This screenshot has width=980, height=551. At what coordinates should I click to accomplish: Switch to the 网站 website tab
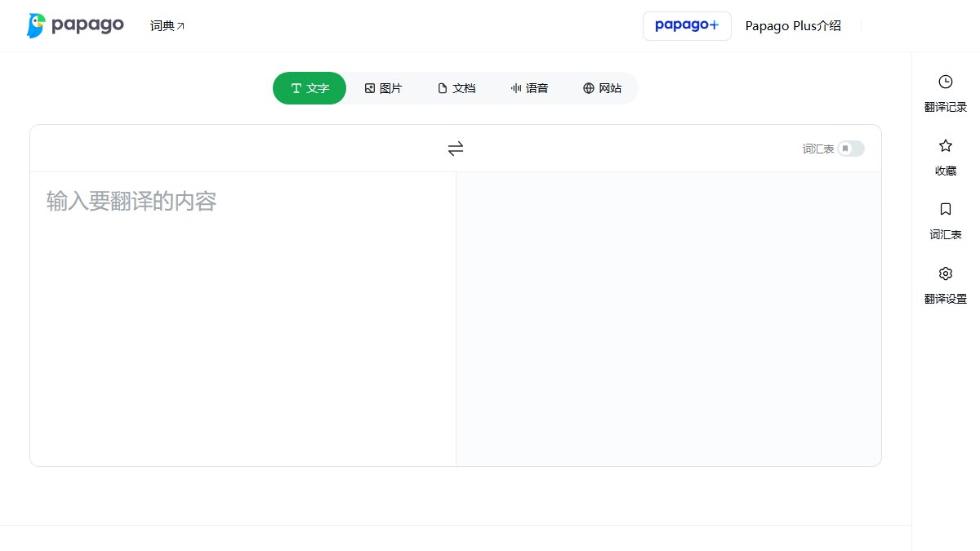(602, 88)
